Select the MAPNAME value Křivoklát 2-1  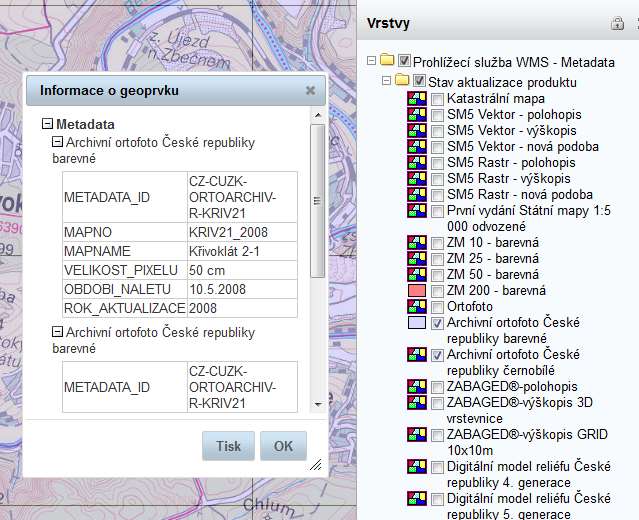(224, 251)
